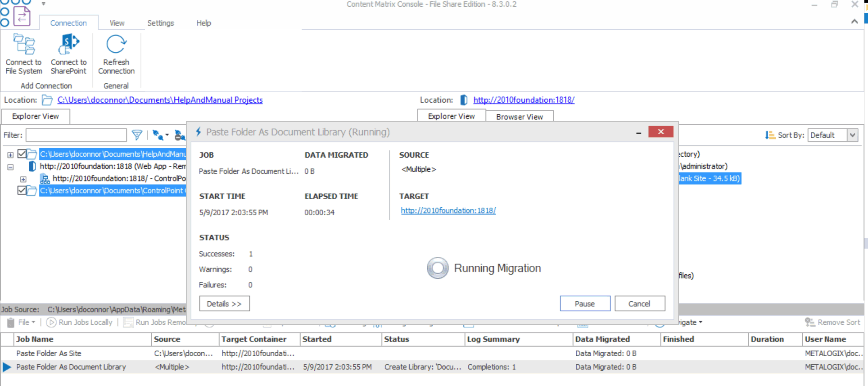Open the HelpAndManual Projects location link
Viewport: 868px width, 386px height.
coord(160,100)
